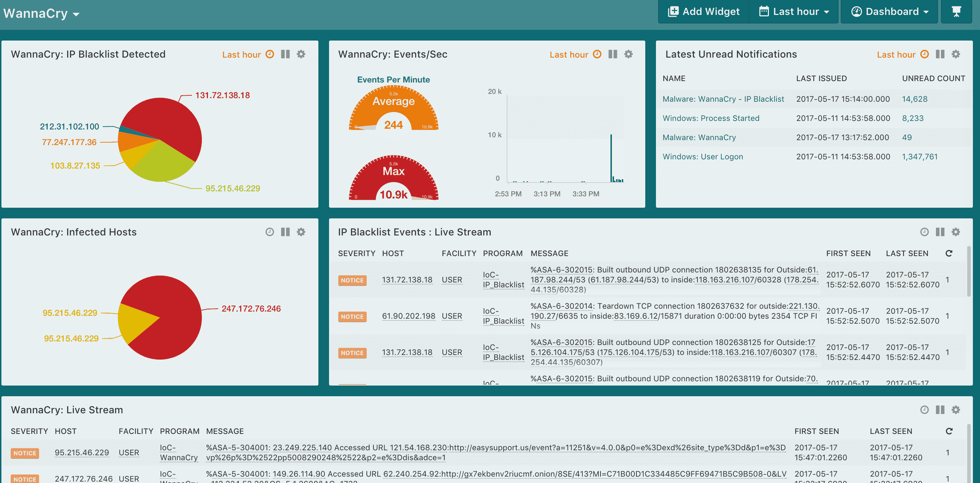Open settings gear of Latest Unread Notifications
Viewport: 980px width, 483px height.
955,54
